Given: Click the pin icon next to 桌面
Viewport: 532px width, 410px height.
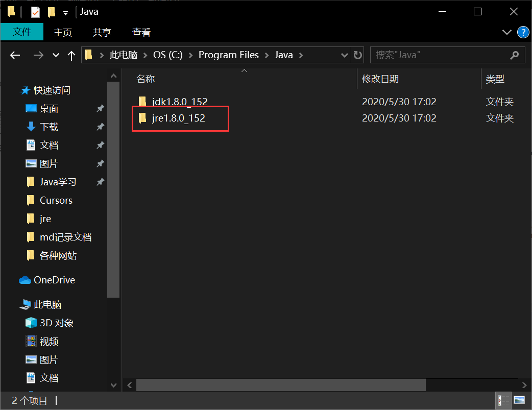Looking at the screenshot, I should click(100, 109).
